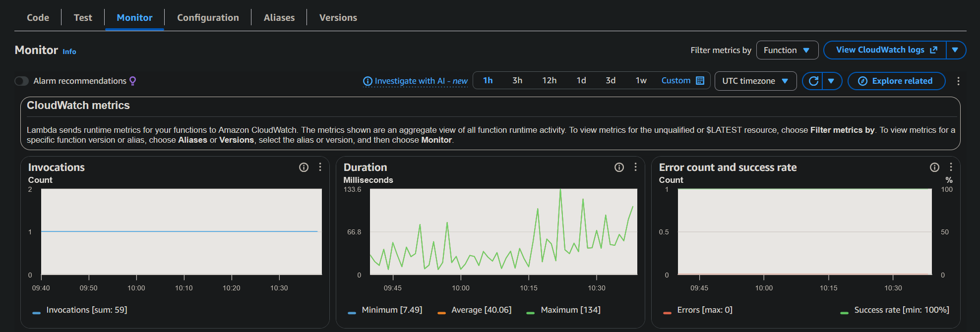
Task: Click the Invocations widget title
Action: click(57, 167)
